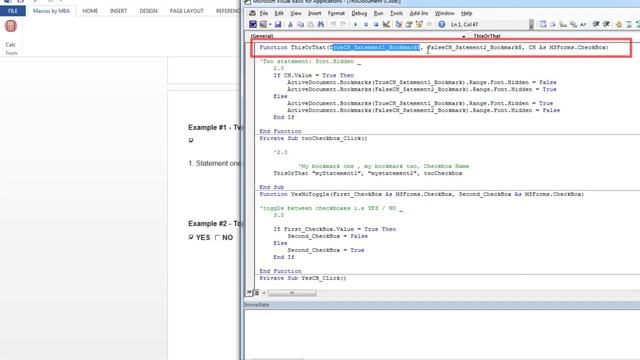This screenshot has height=360, width=640.
Task: Click the 'Private Sub YesCB_Click()' line
Action: click(303, 278)
